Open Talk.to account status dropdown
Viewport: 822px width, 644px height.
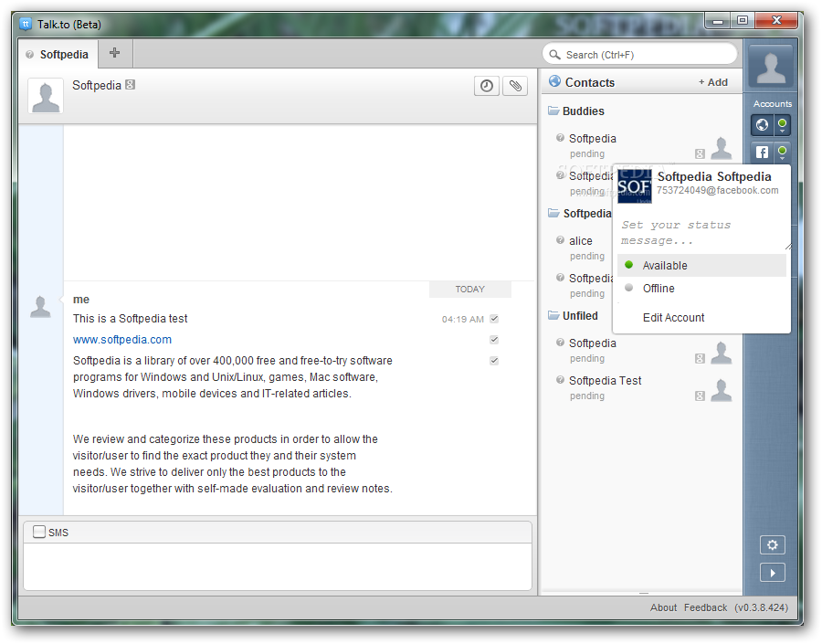pos(782,125)
